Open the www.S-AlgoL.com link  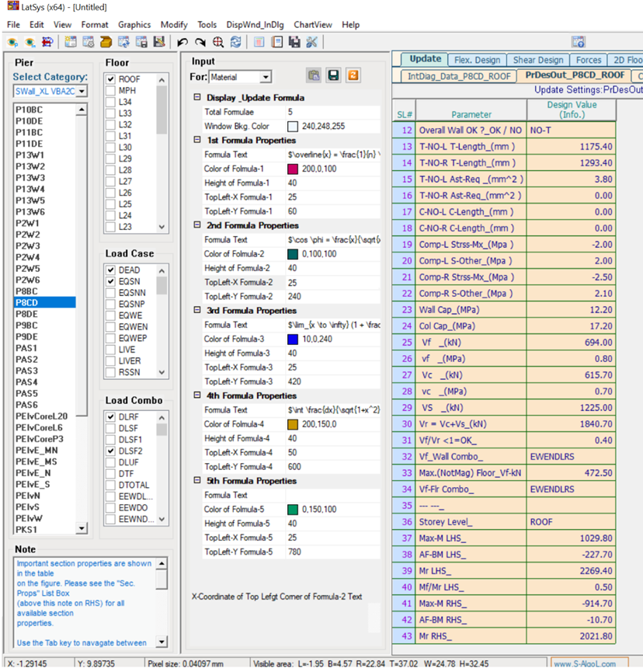(x=590, y=663)
